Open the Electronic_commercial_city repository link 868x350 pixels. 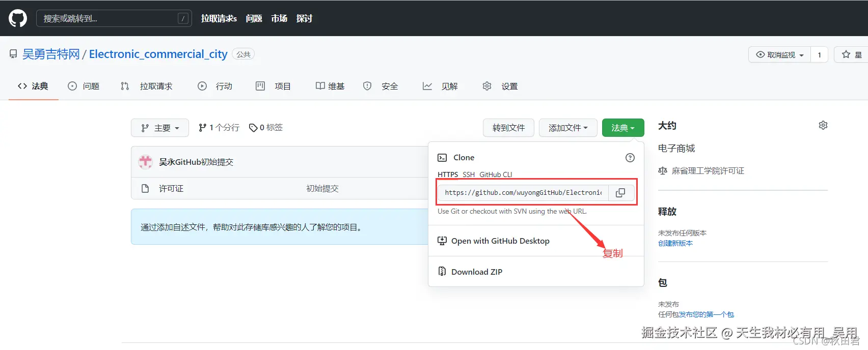[158, 54]
